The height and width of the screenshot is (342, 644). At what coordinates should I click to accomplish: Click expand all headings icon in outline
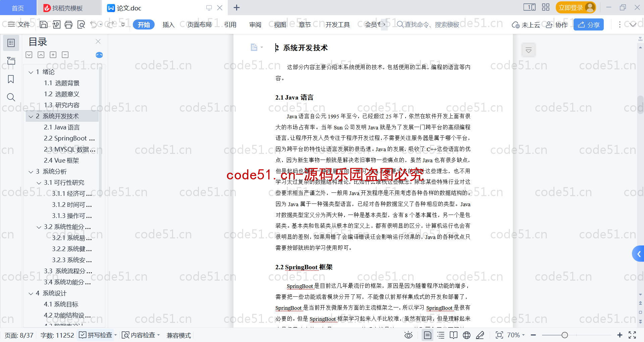pos(29,55)
